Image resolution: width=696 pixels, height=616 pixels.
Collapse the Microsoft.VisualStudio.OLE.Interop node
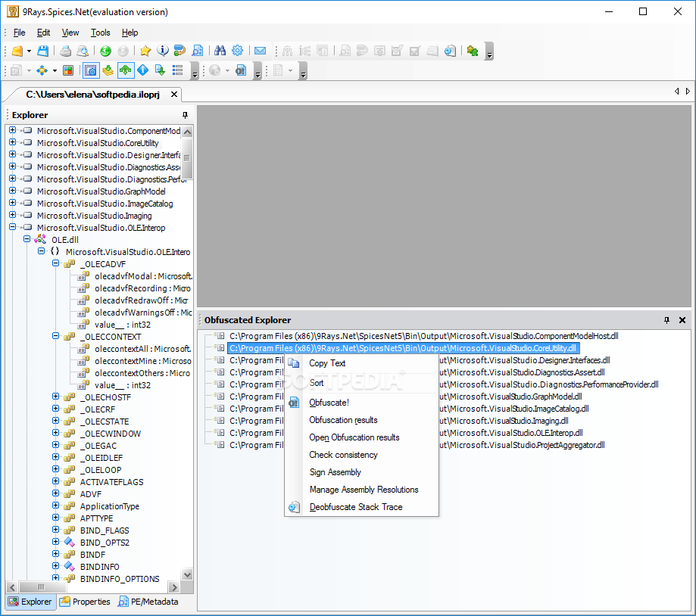point(12,226)
